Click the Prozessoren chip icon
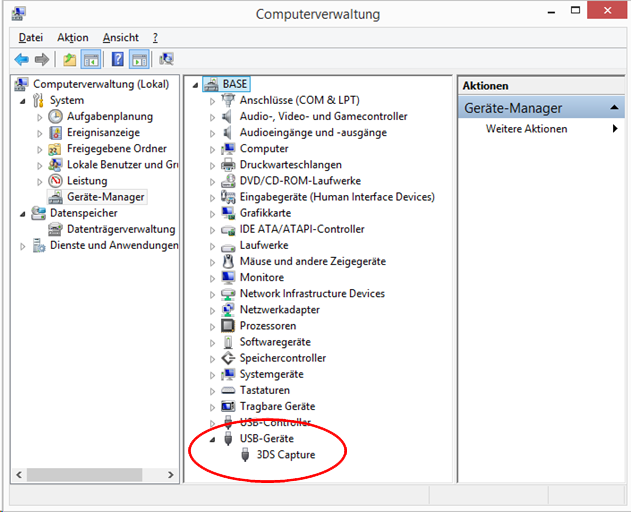The image size is (631, 512). 228,326
